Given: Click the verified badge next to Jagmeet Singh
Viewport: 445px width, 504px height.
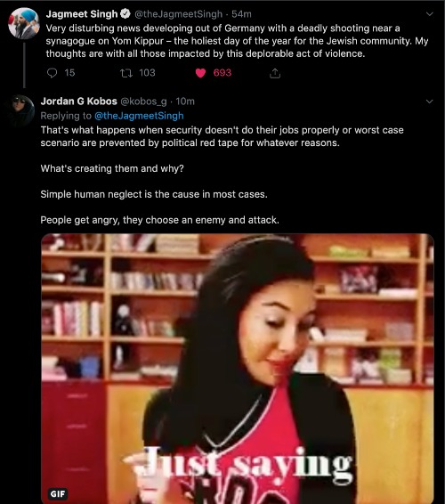Looking at the screenshot, I should [x=125, y=14].
